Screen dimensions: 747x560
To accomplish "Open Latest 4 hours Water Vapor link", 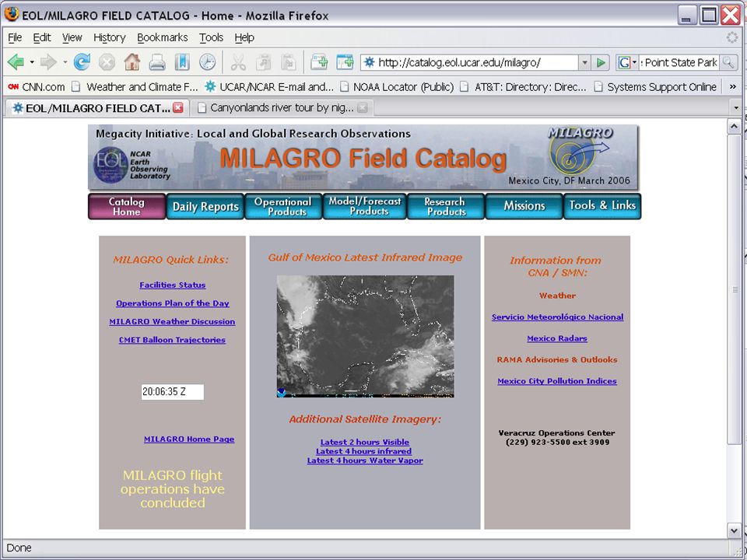I will coord(365,460).
